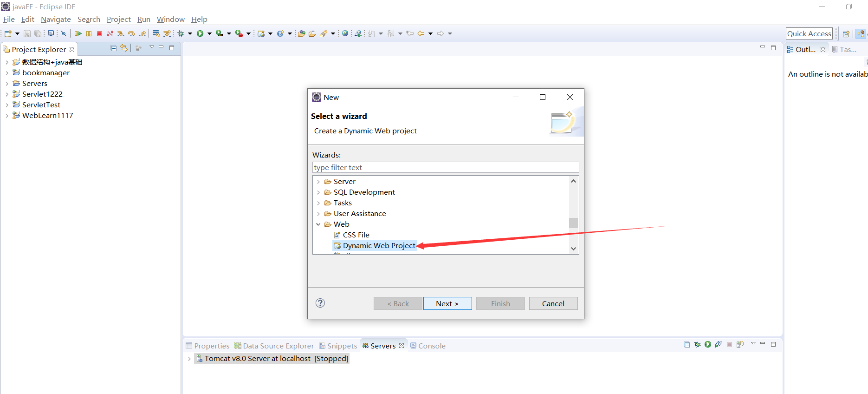This screenshot has height=394, width=868.
Task: Select CSS File wizard
Action: pyautogui.click(x=356, y=235)
